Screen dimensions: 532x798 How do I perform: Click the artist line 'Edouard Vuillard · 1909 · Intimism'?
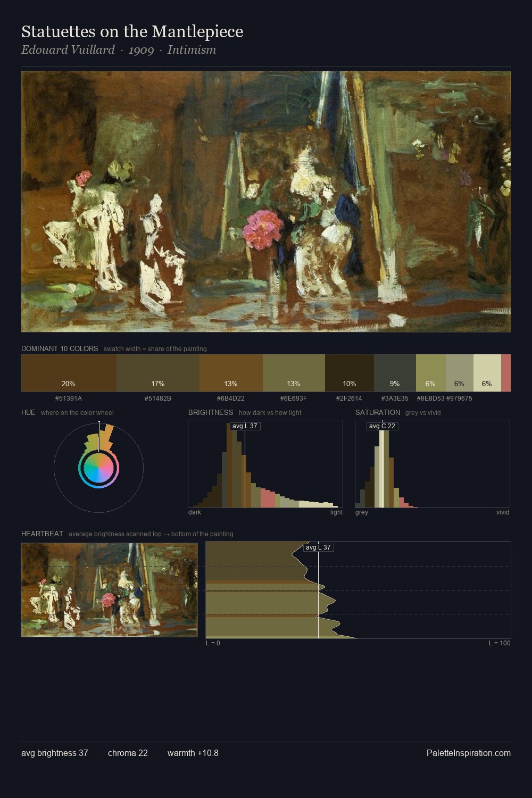tap(119, 50)
